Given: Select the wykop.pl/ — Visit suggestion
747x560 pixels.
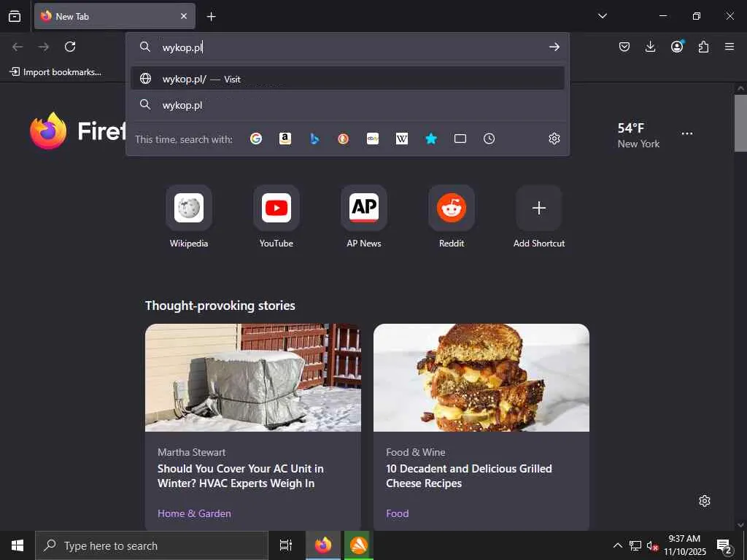Looking at the screenshot, I should tap(347, 79).
